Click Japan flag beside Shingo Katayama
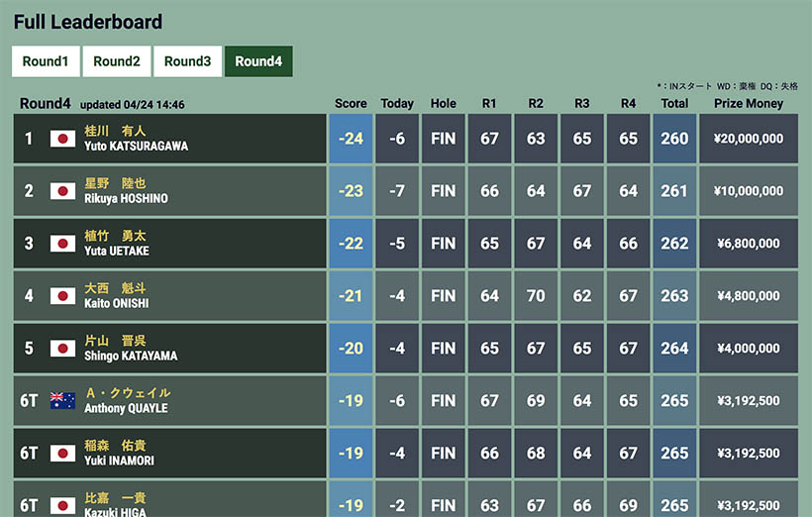 pyautogui.click(x=62, y=349)
